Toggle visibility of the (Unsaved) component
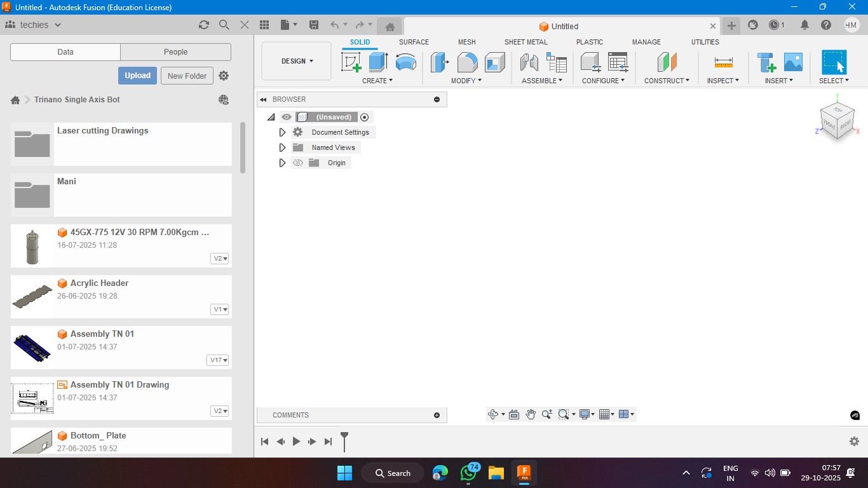Screen dimensions: 868x488 (287, 117)
